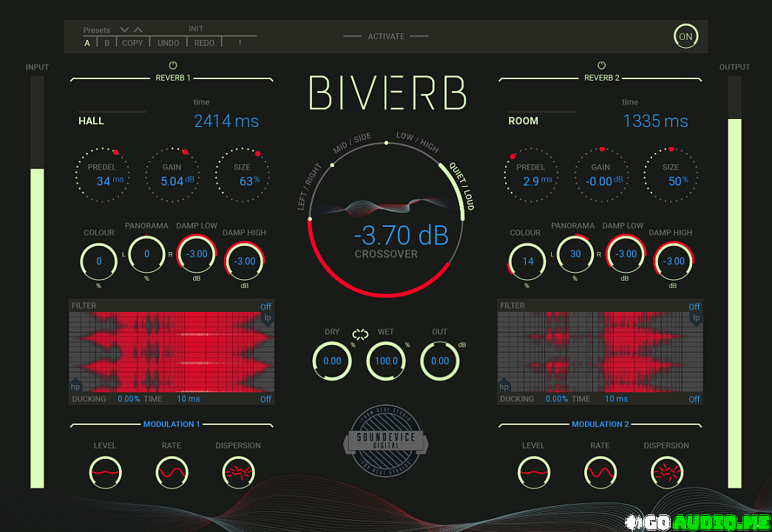Toggle Reverb 1 ducking Off switch

point(266,399)
